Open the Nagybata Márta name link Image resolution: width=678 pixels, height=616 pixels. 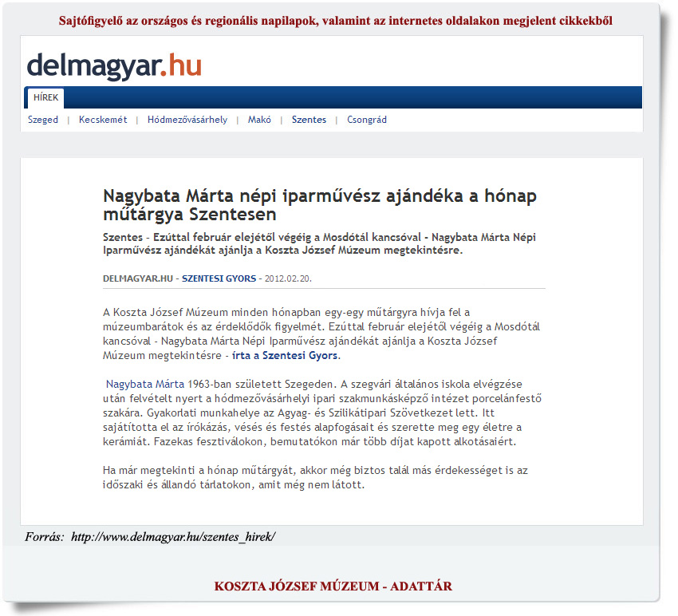[x=145, y=384]
